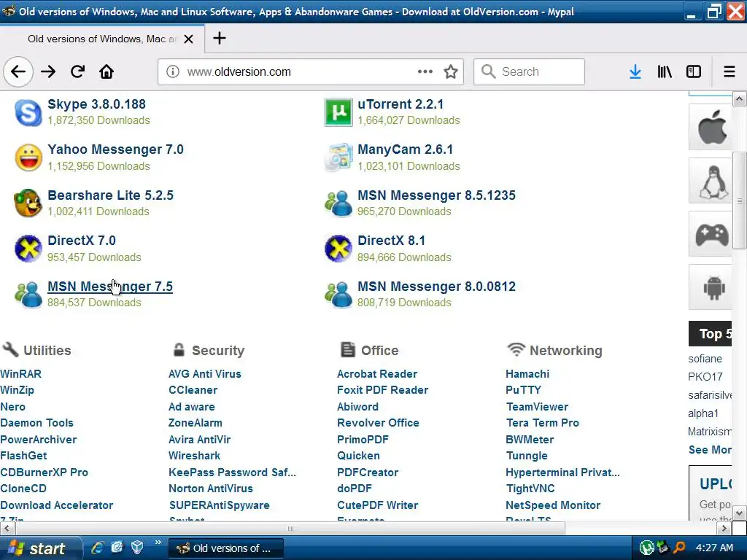Image resolution: width=747 pixels, height=560 pixels.
Task: Click the Bearshare bear icon
Action: tap(28, 203)
